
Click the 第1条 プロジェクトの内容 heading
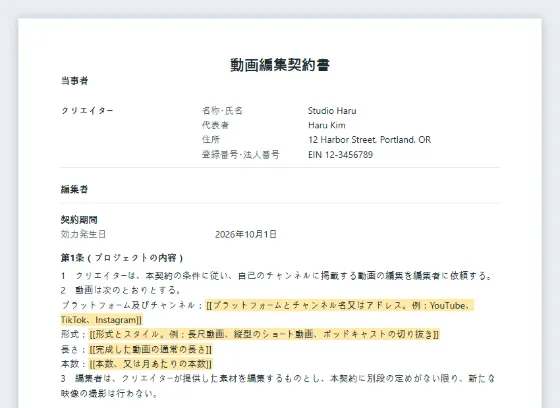[122, 258]
